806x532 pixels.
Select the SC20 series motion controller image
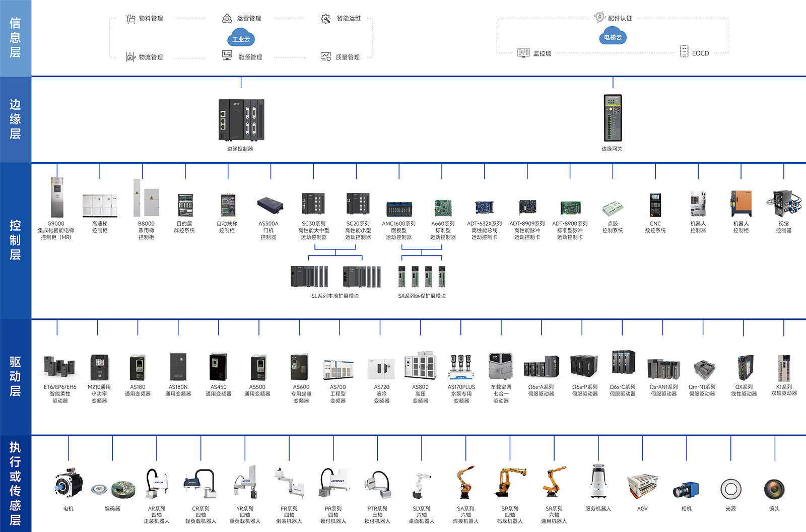pyautogui.click(x=358, y=204)
